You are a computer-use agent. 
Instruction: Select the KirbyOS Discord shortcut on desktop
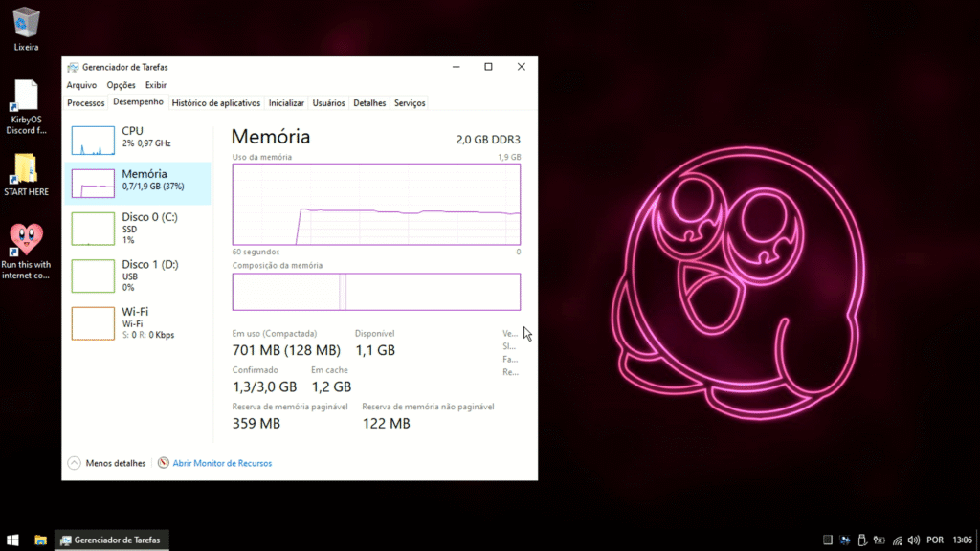point(26,106)
